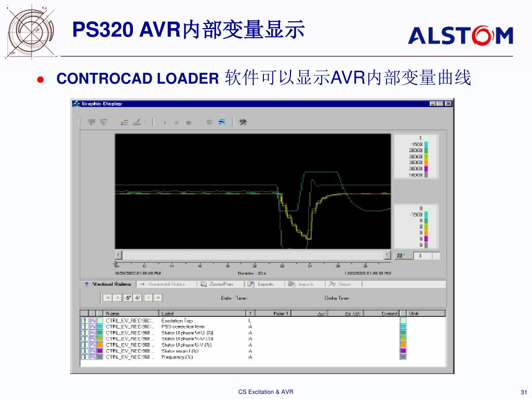This screenshot has width=532, height=399.
Task: Select the Stator U phase U-V label
Action: 187,345
